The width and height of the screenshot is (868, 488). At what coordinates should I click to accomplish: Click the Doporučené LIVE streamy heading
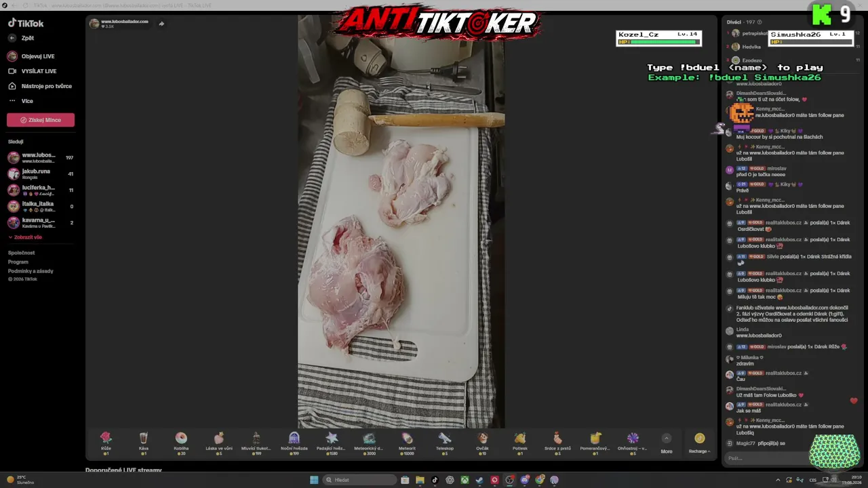(123, 470)
